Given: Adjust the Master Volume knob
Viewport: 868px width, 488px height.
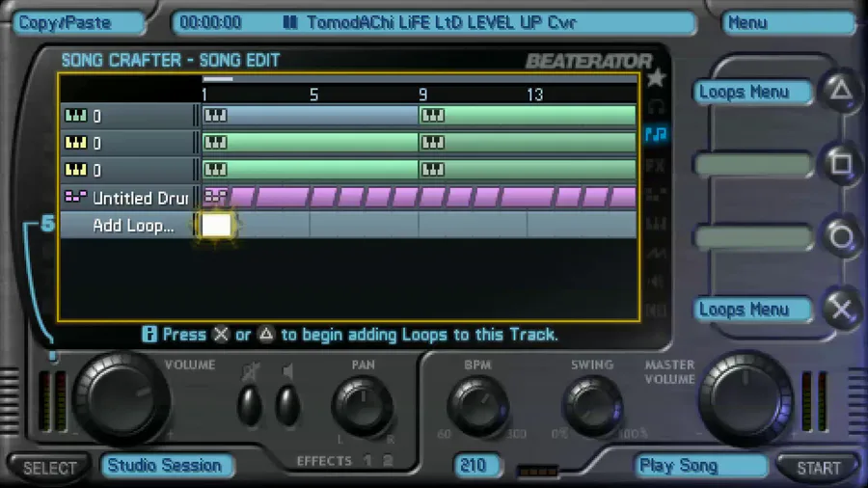Looking at the screenshot, I should pyautogui.click(x=746, y=397).
